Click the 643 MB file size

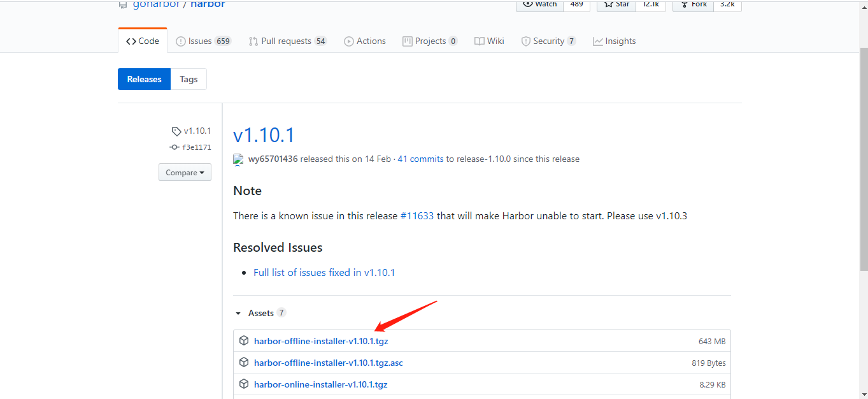(712, 342)
